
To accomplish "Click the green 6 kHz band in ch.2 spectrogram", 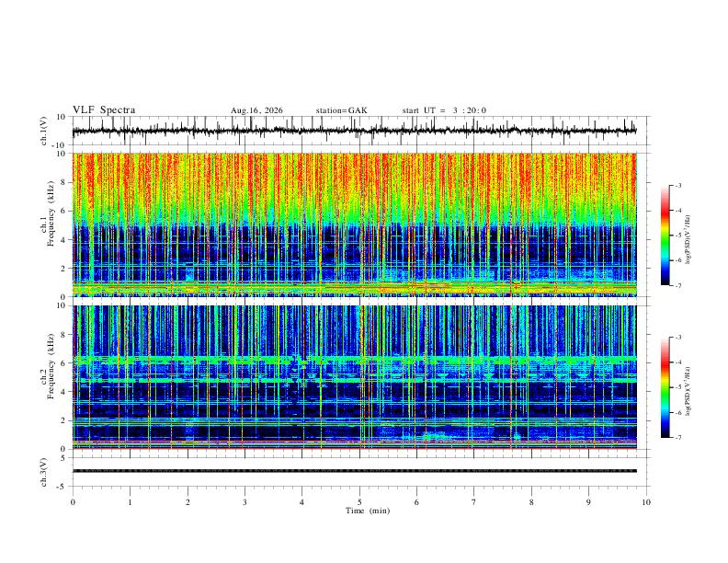I will 354,360.
